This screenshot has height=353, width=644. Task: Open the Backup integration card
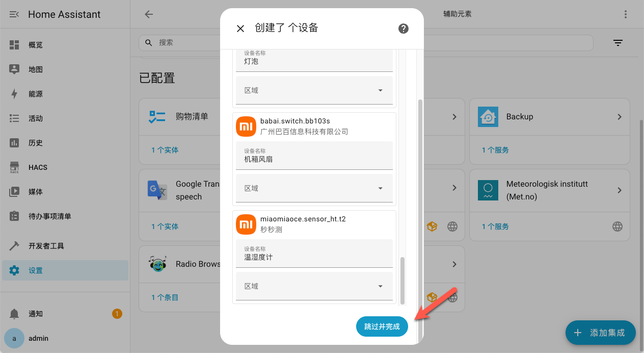(549, 116)
